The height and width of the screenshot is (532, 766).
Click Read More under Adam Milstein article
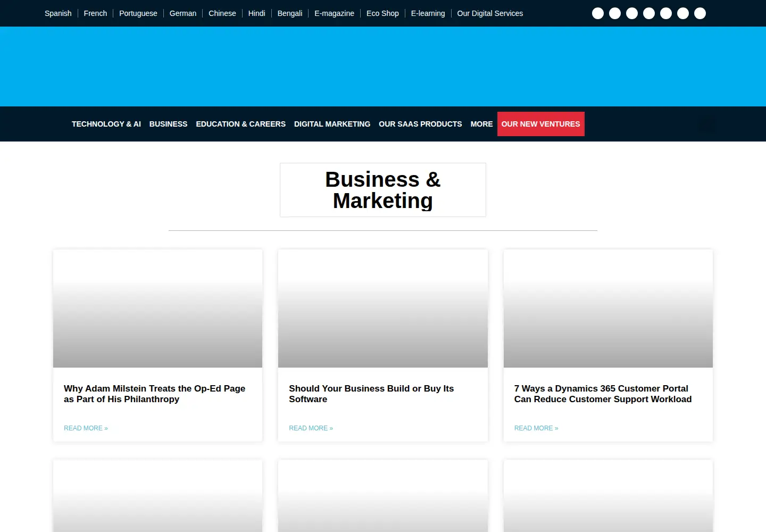pyautogui.click(x=86, y=428)
